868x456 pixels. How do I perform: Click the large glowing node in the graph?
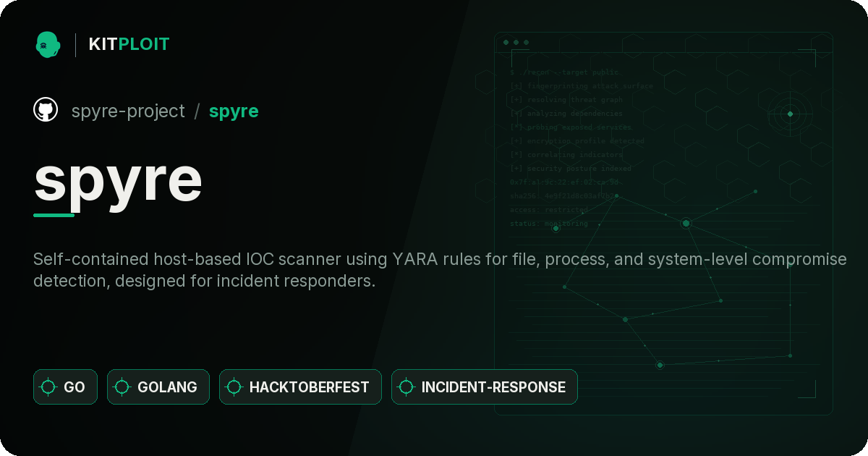click(x=686, y=224)
